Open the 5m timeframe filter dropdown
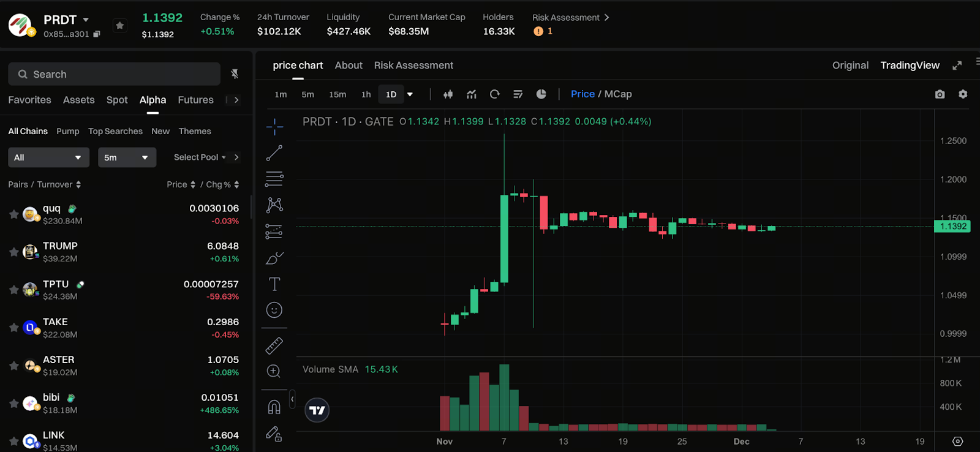Image resolution: width=980 pixels, height=452 pixels. coord(127,157)
